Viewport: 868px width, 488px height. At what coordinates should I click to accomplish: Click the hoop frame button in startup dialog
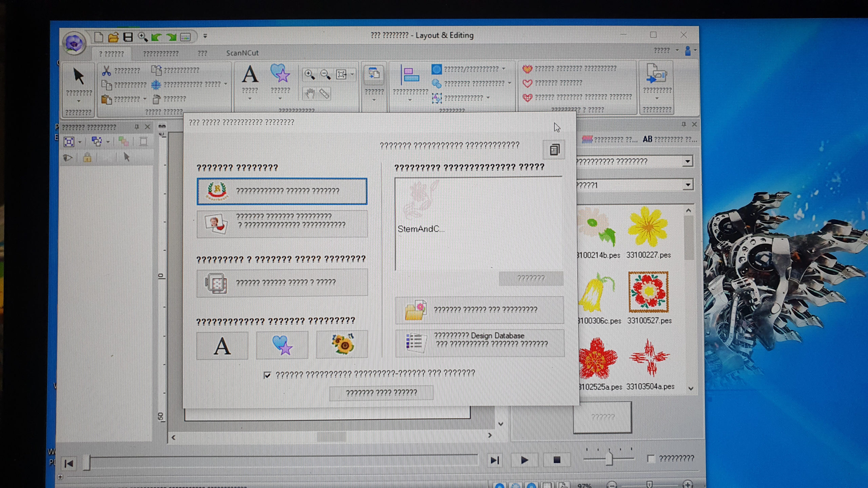point(282,283)
